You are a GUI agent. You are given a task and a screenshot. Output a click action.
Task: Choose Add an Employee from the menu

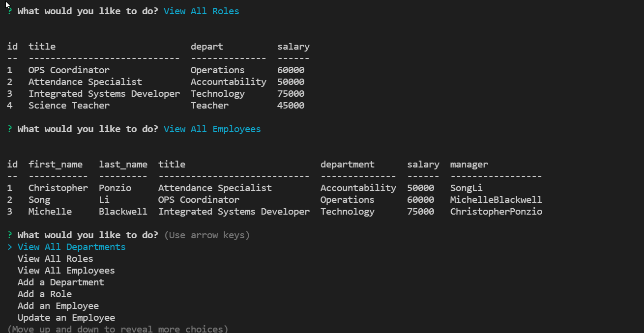[58, 305]
